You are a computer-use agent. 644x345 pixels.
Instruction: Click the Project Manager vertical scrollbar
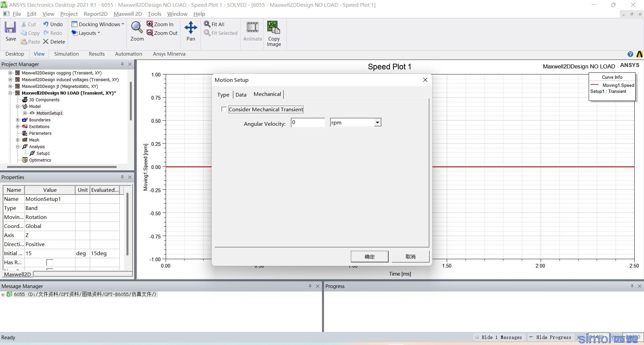[130, 101]
